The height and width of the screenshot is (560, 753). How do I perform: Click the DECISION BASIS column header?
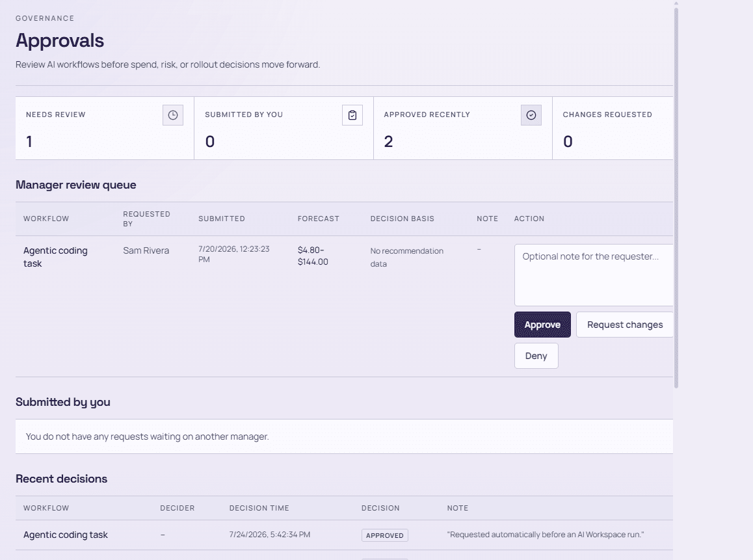pos(402,219)
